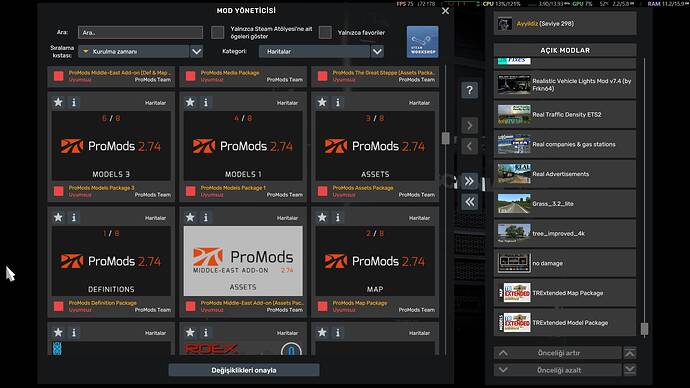The height and width of the screenshot is (388, 690).
Task: Favorite the ProMods Map Package star
Action: tap(322, 217)
